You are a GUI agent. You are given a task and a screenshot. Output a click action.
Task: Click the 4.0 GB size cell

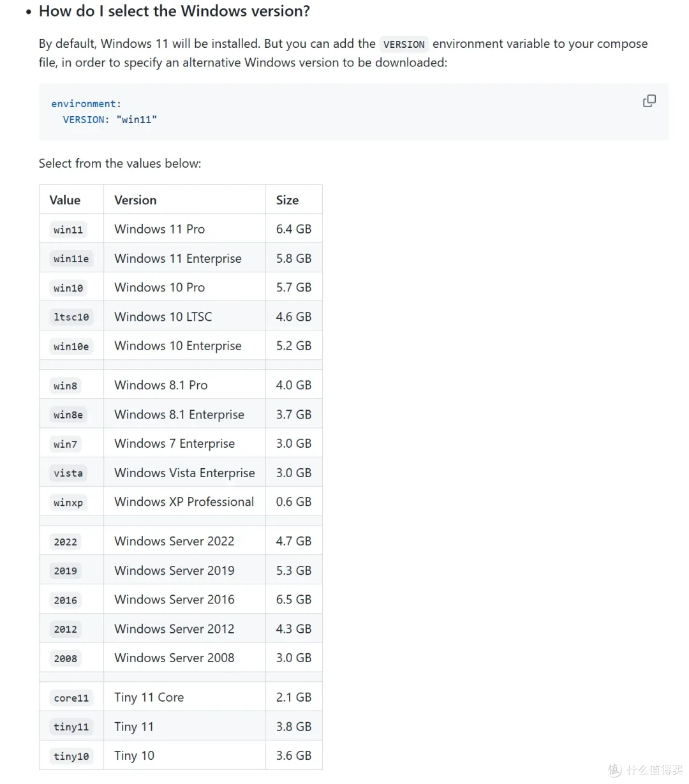point(294,385)
